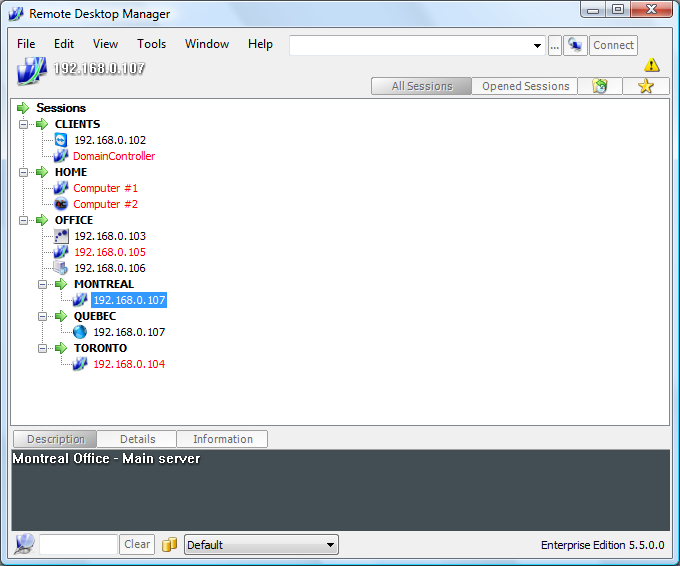Click the ellipsis browse button

[555, 45]
